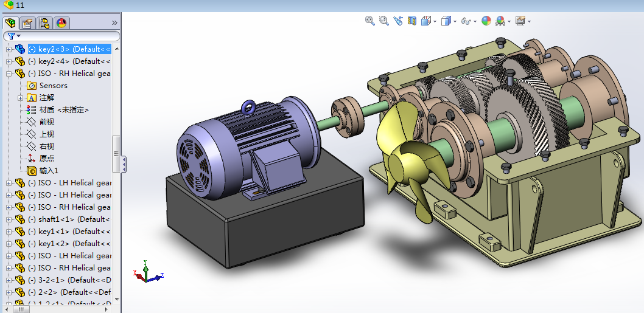
Task: Select the highlighted key2<3> tree row
Action: 69,49
